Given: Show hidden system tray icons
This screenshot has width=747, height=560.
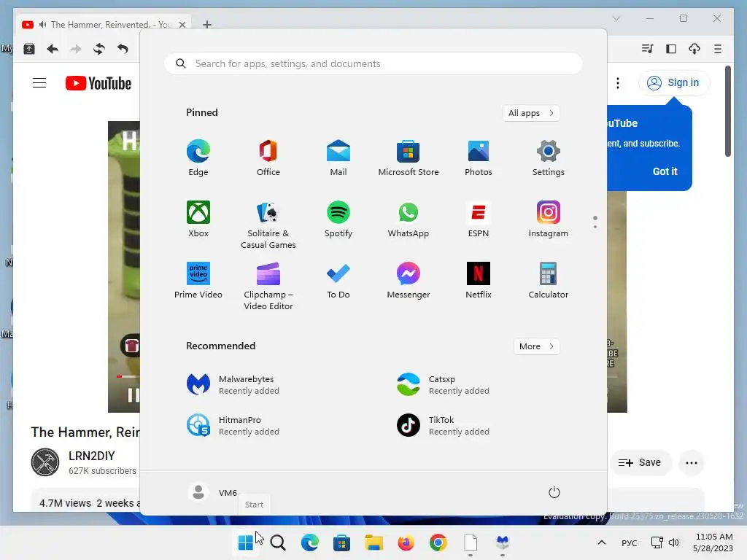Looking at the screenshot, I should point(602,542).
